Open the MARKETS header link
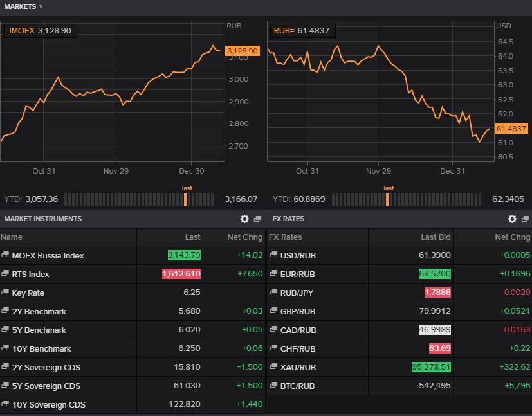This screenshot has width=532, height=416. click(x=20, y=6)
